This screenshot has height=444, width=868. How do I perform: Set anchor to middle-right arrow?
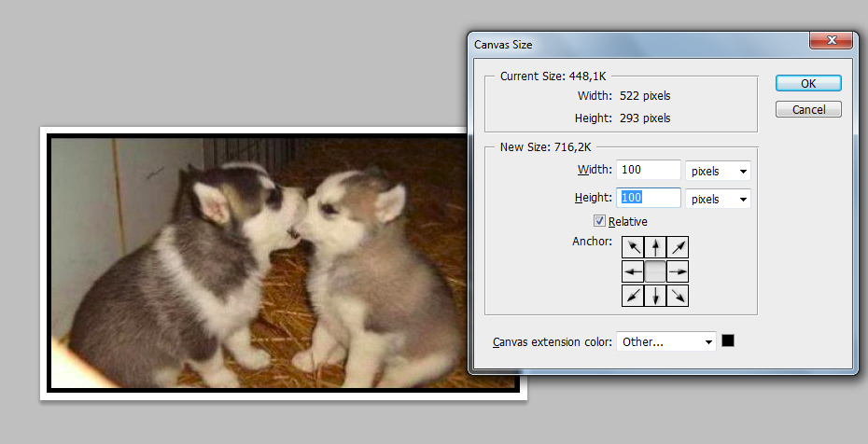[x=678, y=271]
